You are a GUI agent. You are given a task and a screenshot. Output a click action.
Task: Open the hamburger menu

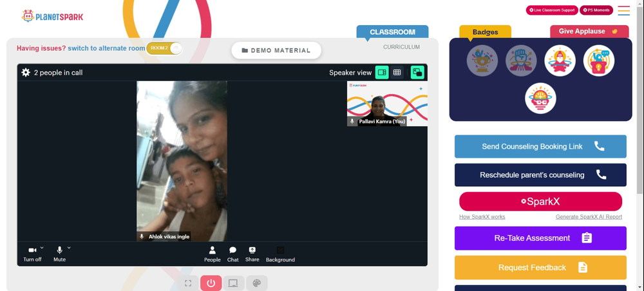pos(624,10)
